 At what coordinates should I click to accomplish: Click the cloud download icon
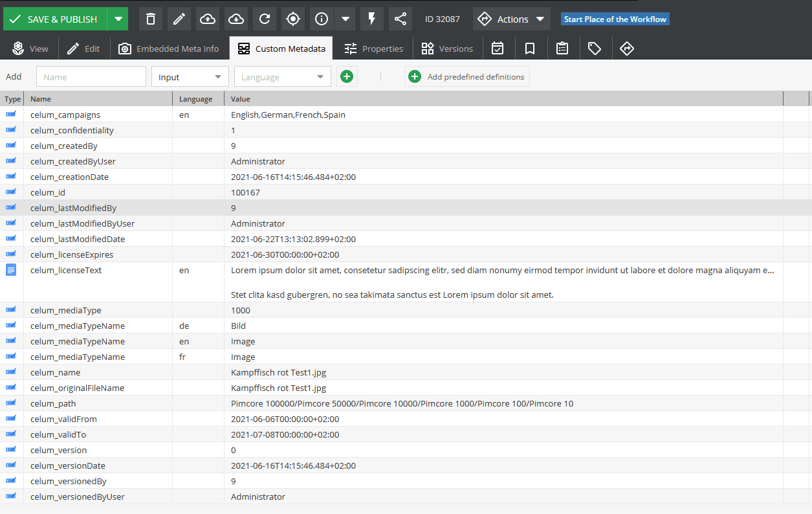pos(236,19)
